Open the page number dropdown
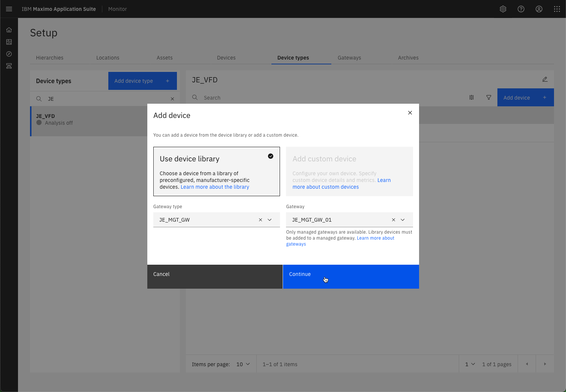This screenshot has height=392, width=566. (470, 364)
